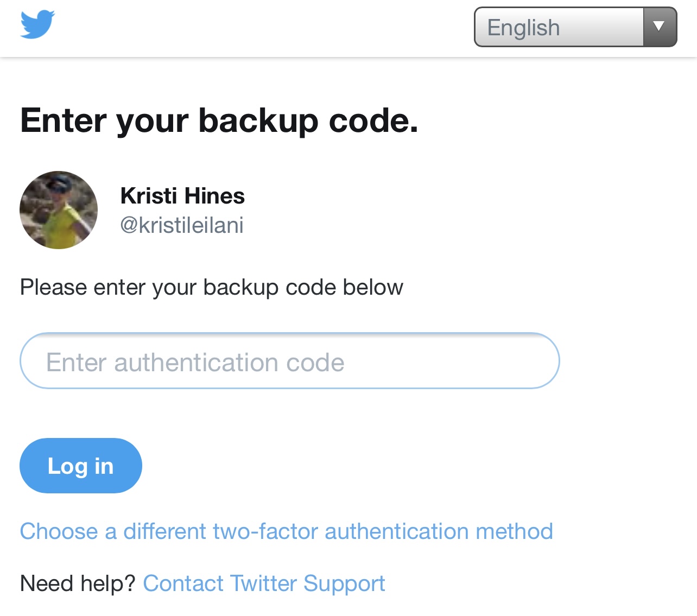Open the language dropdown arrow
The width and height of the screenshot is (697, 616).
(660, 27)
